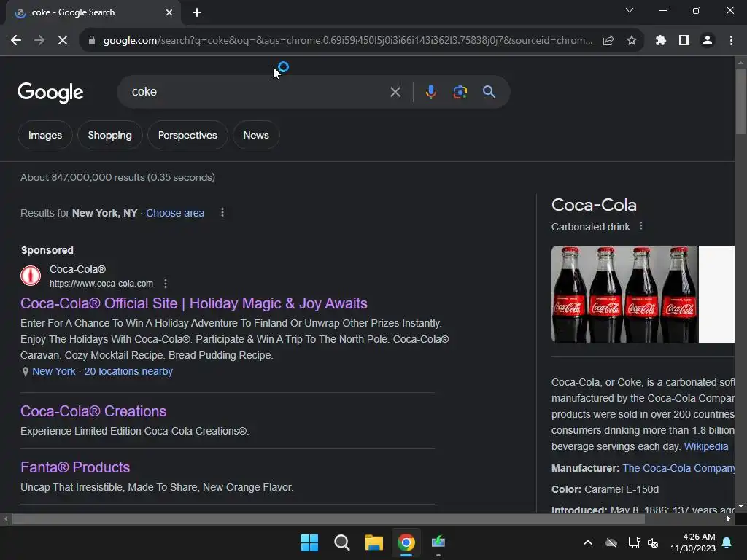
Task: Show News results
Action: click(x=256, y=135)
